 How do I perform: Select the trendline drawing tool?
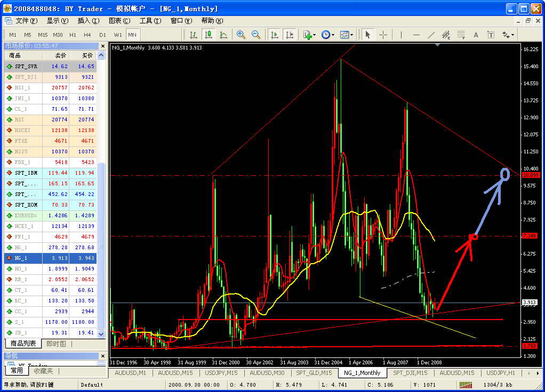click(431, 35)
